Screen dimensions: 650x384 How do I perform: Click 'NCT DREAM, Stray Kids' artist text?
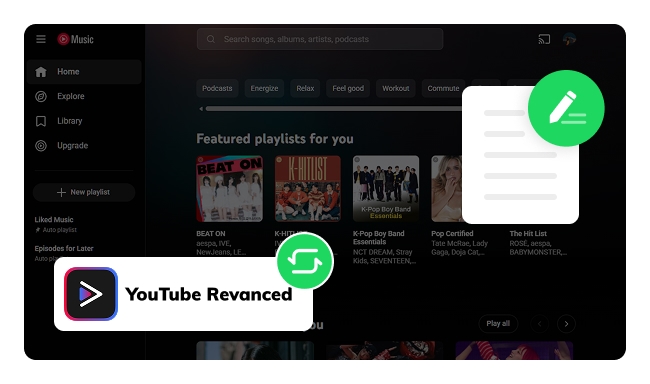pos(384,256)
